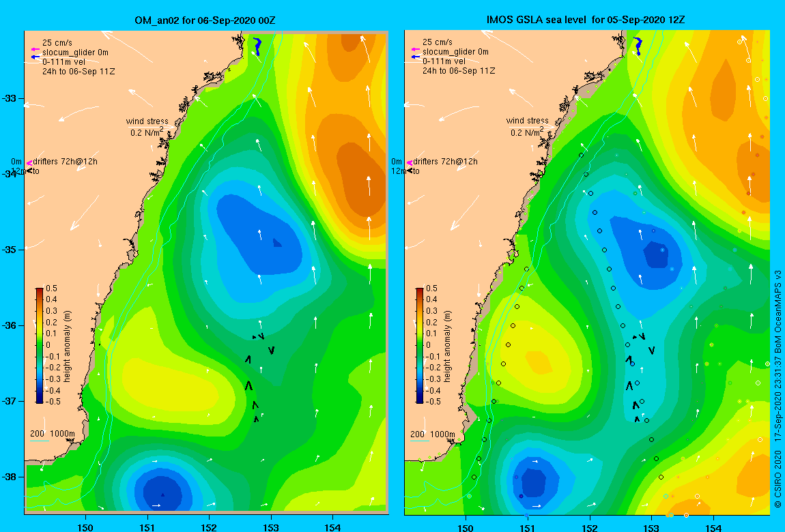
Task: Click 'slocum_glider 0m' label in left map
Action: (x=75, y=53)
